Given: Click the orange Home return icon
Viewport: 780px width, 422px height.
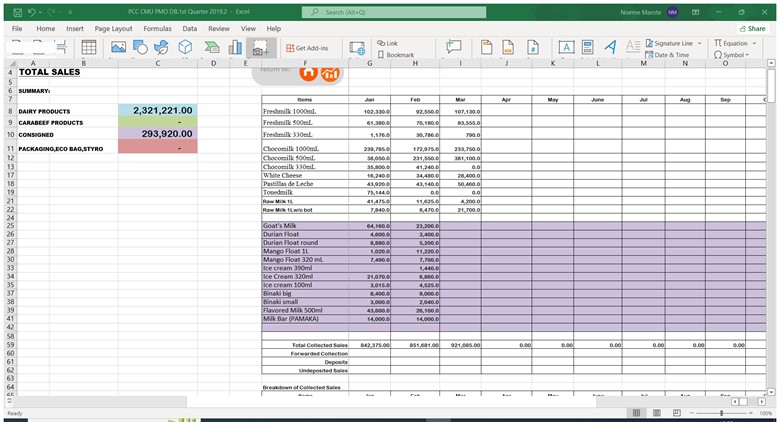Looking at the screenshot, I should [308, 73].
